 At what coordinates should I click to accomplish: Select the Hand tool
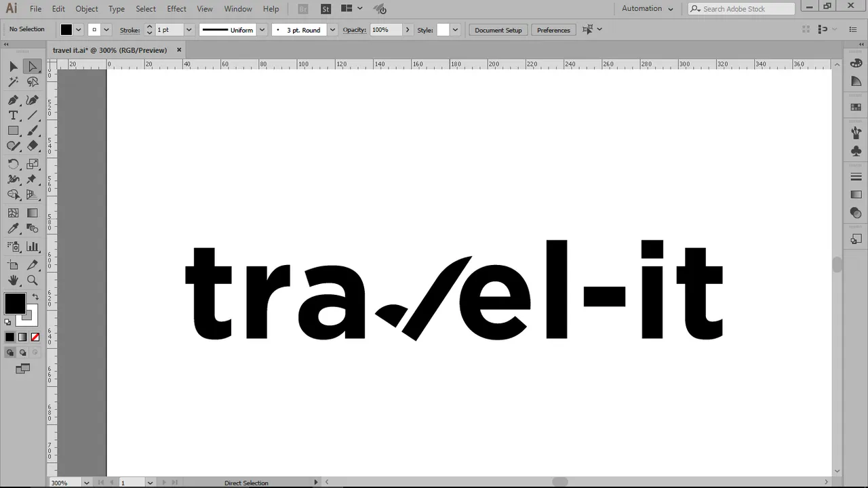(x=13, y=280)
